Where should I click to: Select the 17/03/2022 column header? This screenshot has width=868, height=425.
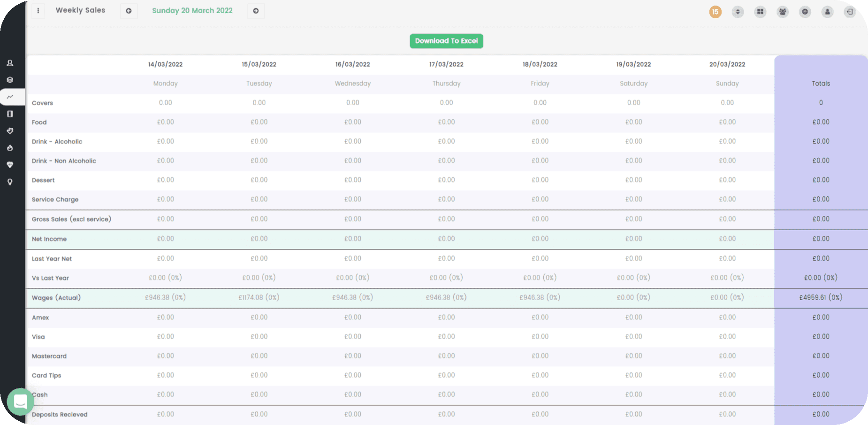click(x=446, y=64)
